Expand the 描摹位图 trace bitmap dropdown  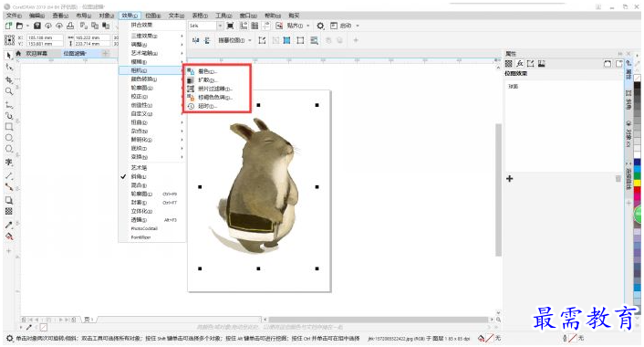[x=250, y=40]
